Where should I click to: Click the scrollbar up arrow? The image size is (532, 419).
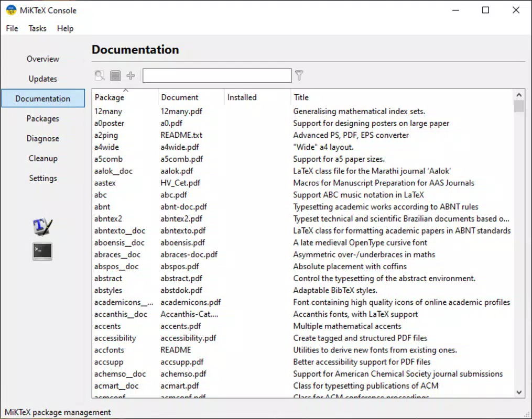pyautogui.click(x=519, y=95)
